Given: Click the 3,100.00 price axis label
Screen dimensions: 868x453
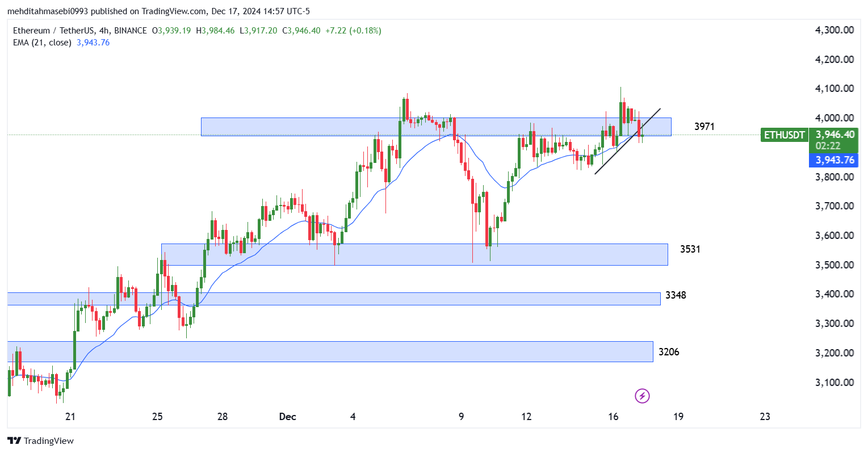Looking at the screenshot, I should pos(835,383).
